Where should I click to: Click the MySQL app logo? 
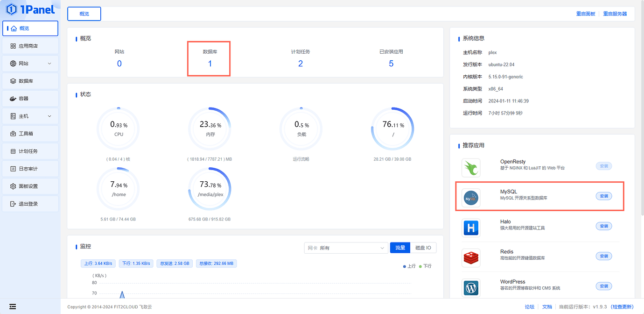tap(471, 198)
